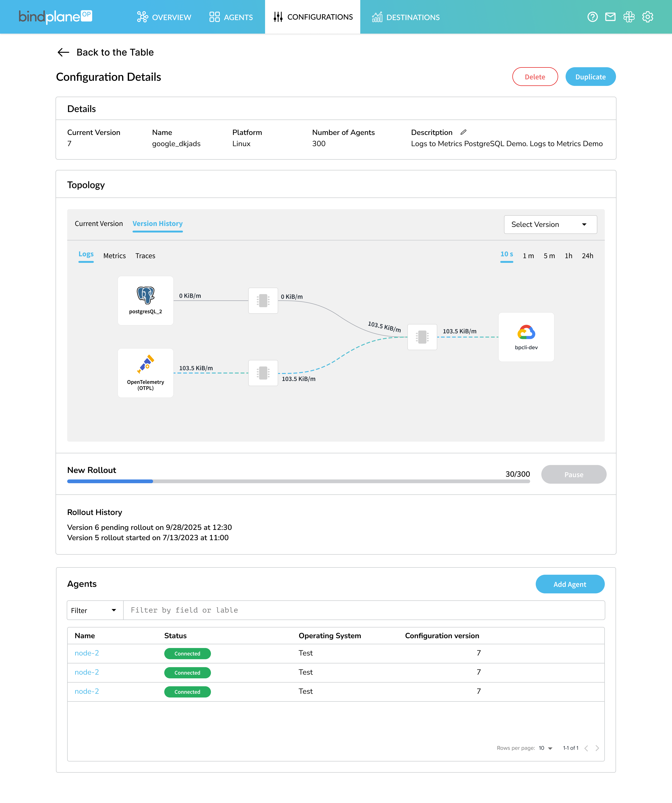Open the agents Filter dropdown
Image resolution: width=672 pixels, height=803 pixels.
[x=94, y=610]
